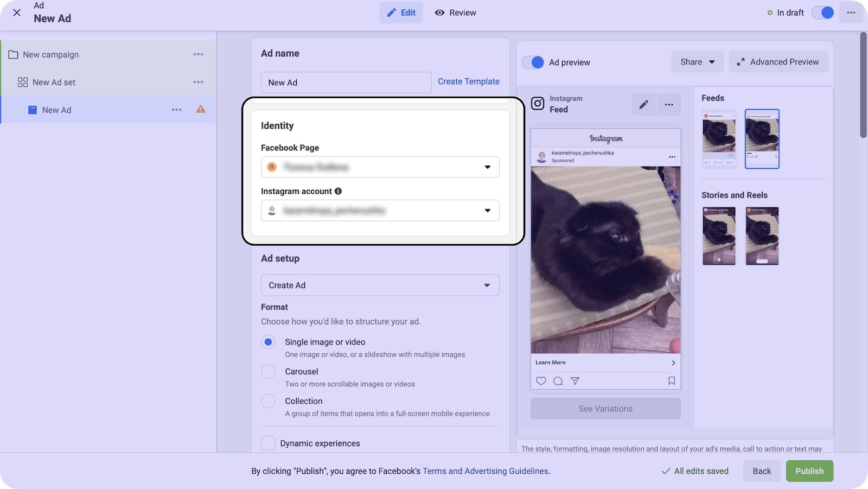The image size is (868, 489).
Task: Toggle the In draft switch
Action: click(822, 12)
